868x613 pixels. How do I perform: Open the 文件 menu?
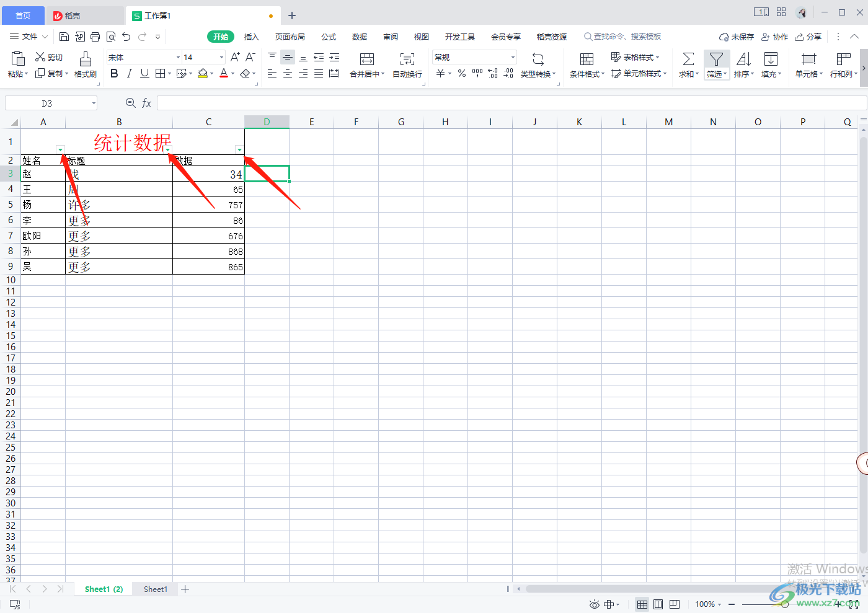[x=29, y=37]
